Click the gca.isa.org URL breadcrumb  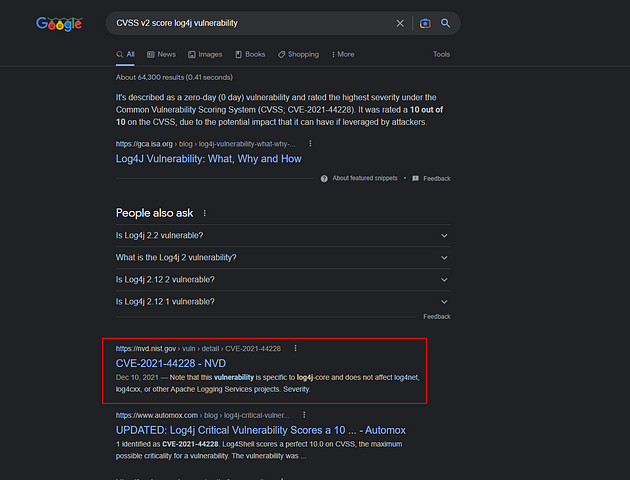coord(206,144)
